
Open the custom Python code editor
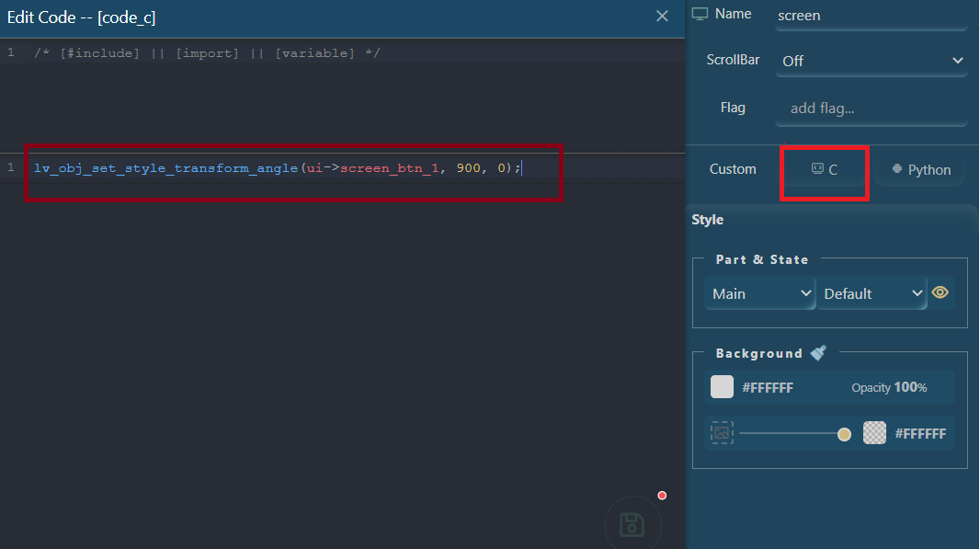(x=921, y=169)
